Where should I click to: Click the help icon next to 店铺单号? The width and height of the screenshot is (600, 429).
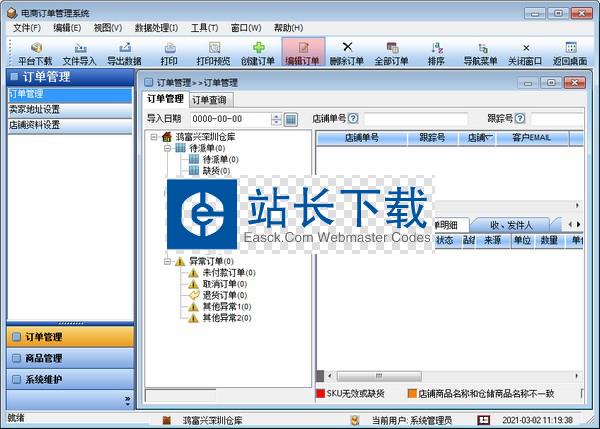click(353, 119)
